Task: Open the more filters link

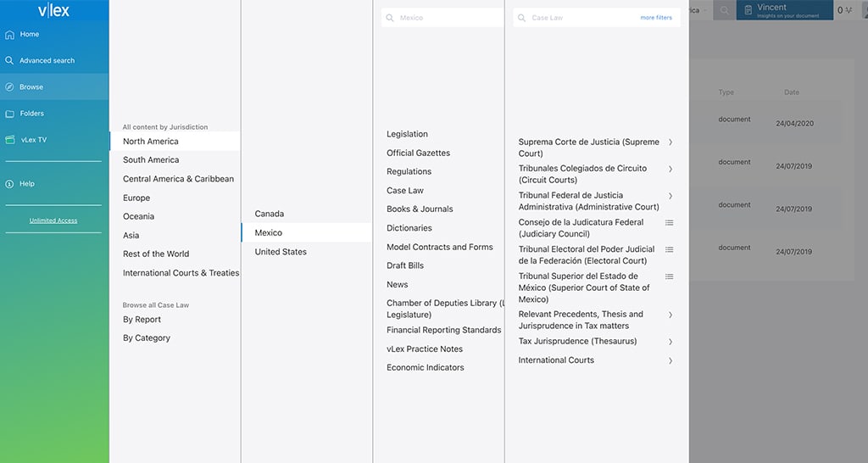Action: point(656,18)
